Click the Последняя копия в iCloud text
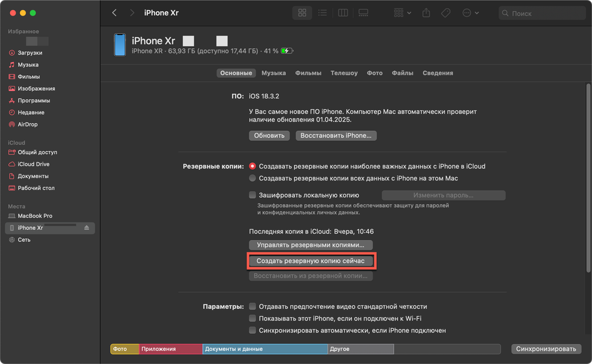This screenshot has width=592, height=364. (x=311, y=232)
